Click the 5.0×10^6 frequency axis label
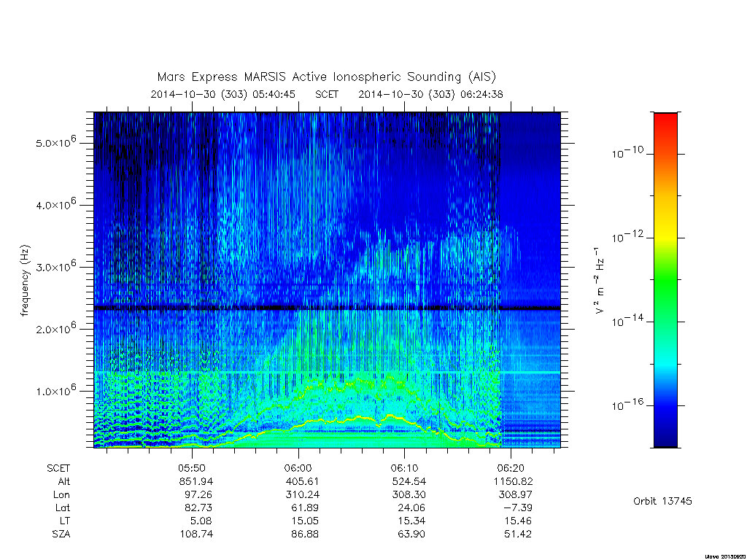Viewport: 747px width, 560px height. coord(55,142)
